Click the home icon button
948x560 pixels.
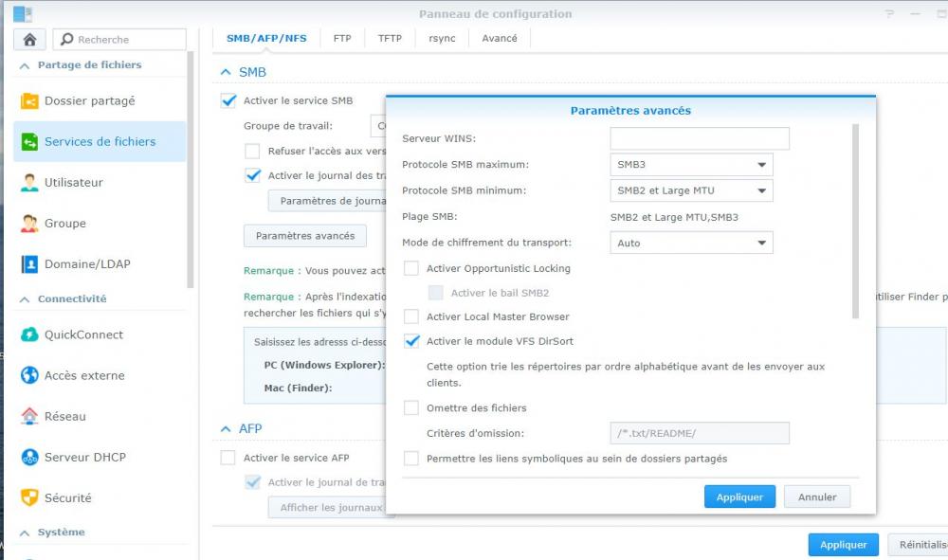point(29,39)
